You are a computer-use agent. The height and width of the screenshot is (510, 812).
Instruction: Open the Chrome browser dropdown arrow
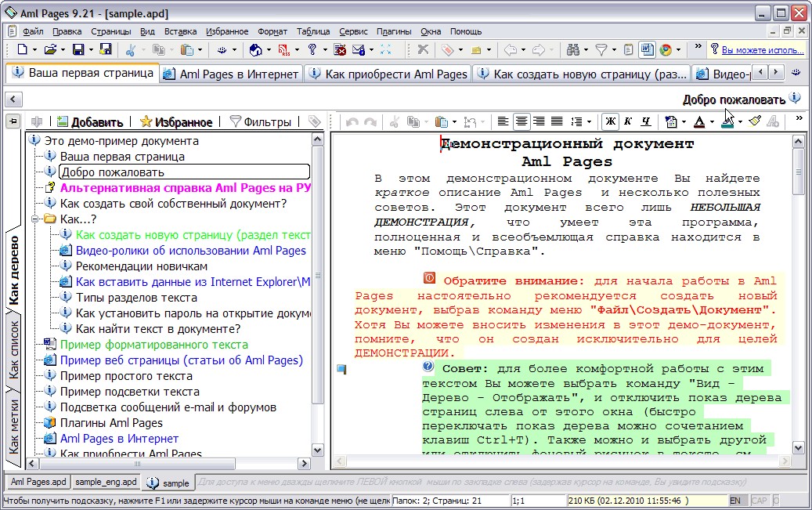[x=678, y=50]
